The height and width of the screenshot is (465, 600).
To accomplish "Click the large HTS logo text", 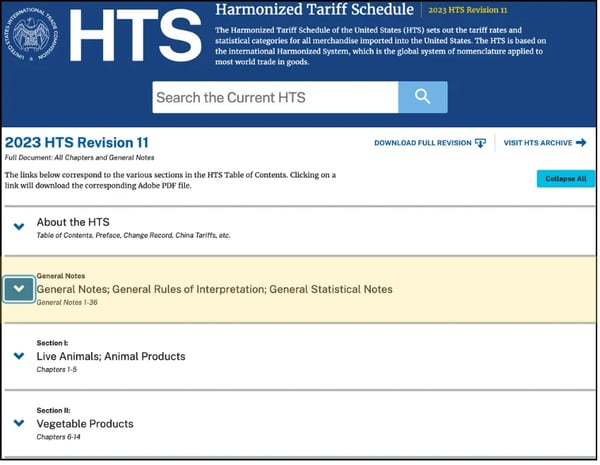I will (x=135, y=35).
